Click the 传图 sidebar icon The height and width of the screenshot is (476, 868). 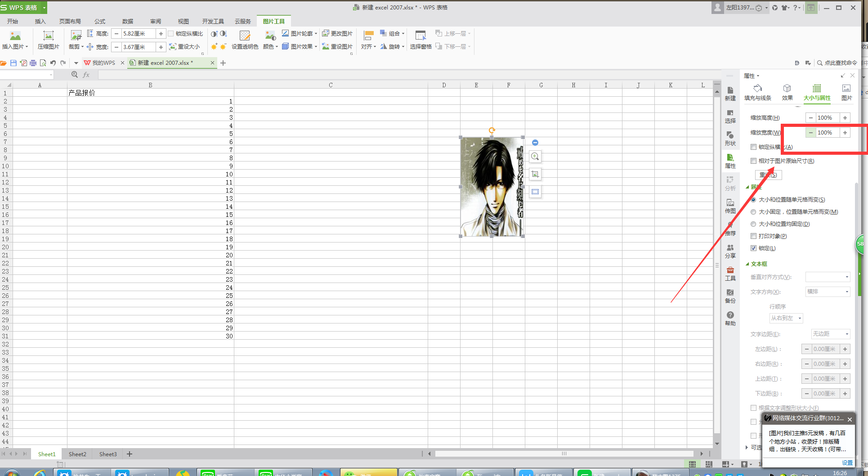[x=730, y=206]
